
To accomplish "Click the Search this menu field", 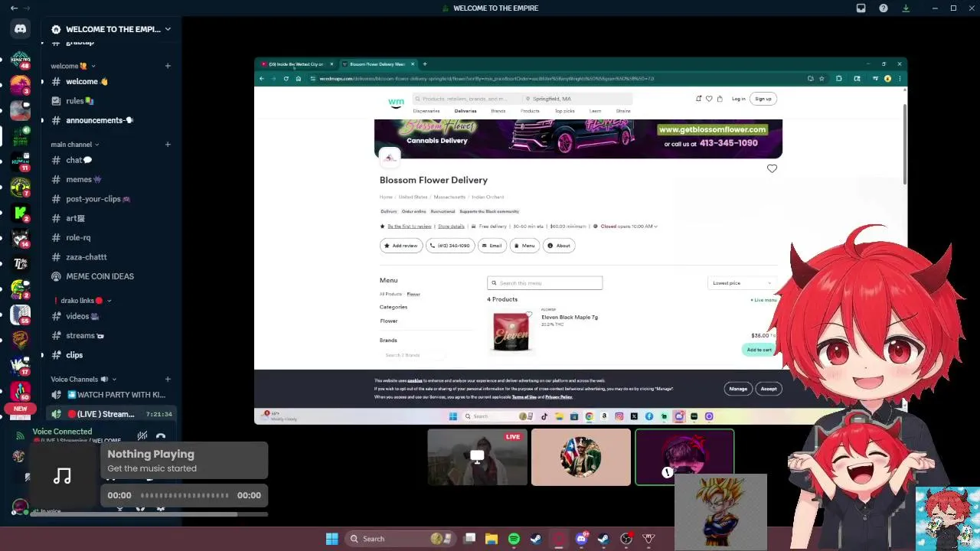I will [x=545, y=283].
